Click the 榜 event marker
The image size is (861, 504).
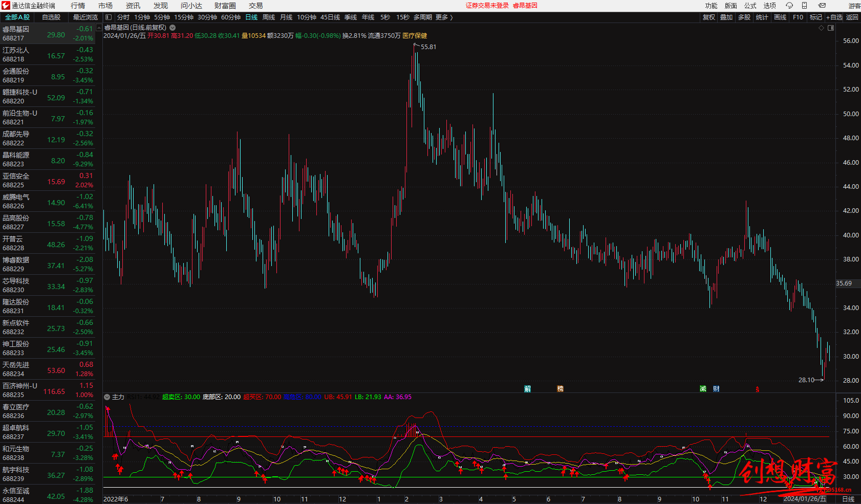tap(560, 389)
